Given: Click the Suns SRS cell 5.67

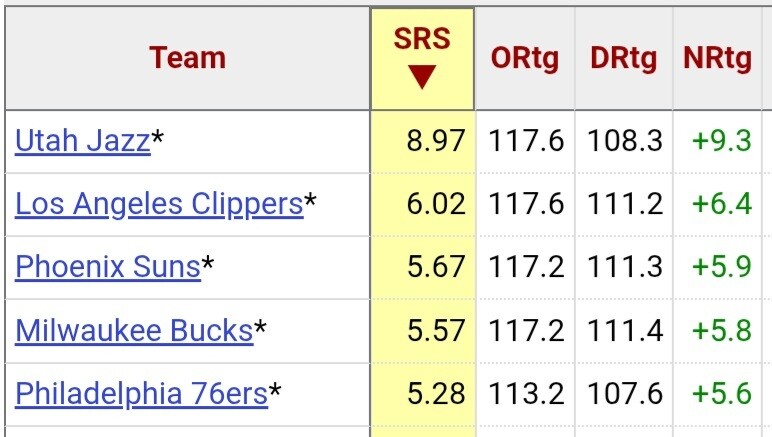Looking at the screenshot, I should click(436, 267).
